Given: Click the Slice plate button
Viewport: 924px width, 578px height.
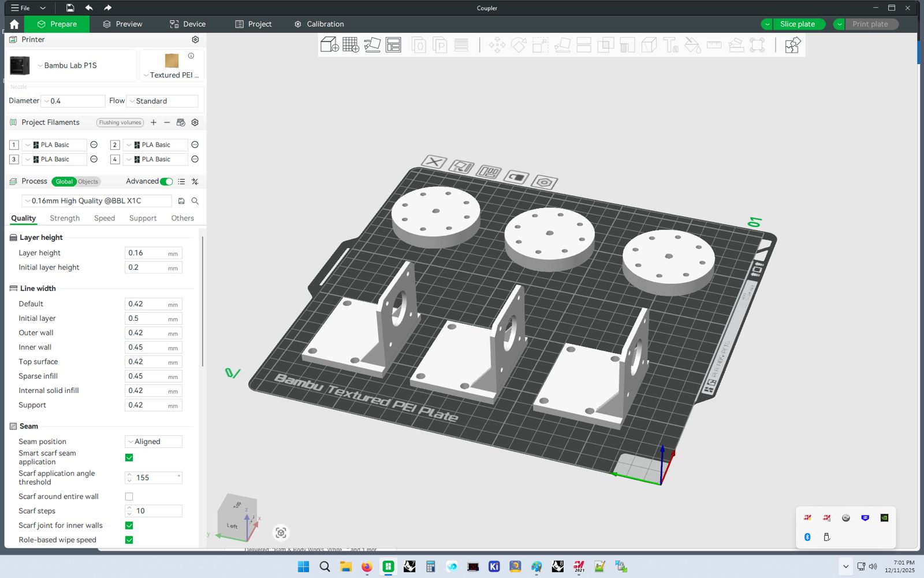Looking at the screenshot, I should (x=797, y=24).
